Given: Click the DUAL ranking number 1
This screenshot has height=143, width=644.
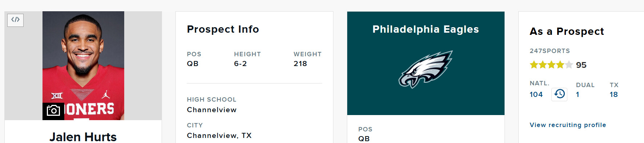Looking at the screenshot, I should (578, 95).
